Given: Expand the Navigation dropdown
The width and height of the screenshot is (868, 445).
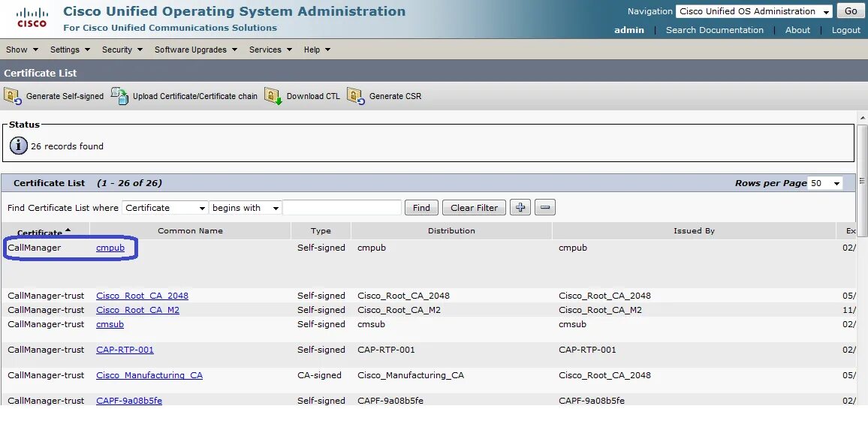Looking at the screenshot, I should tap(754, 11).
